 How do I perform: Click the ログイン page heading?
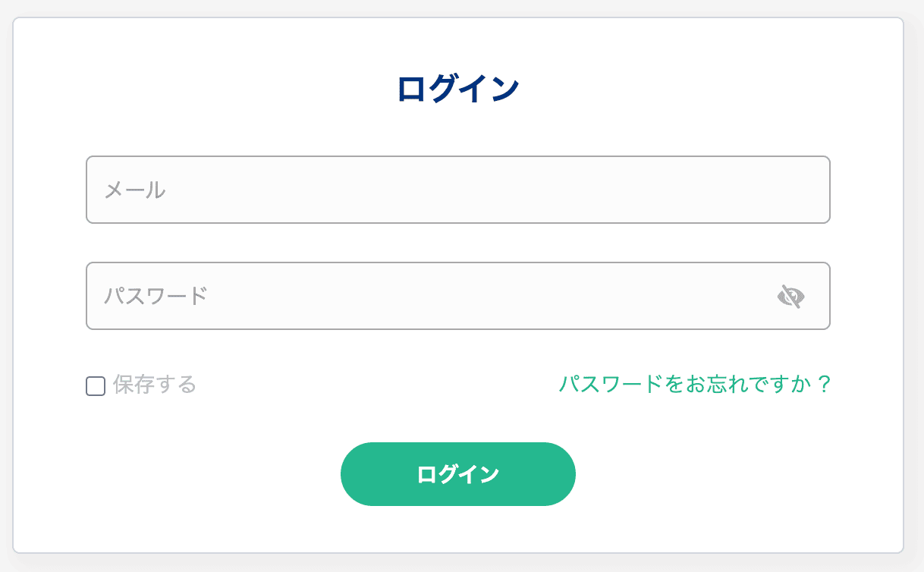457,86
